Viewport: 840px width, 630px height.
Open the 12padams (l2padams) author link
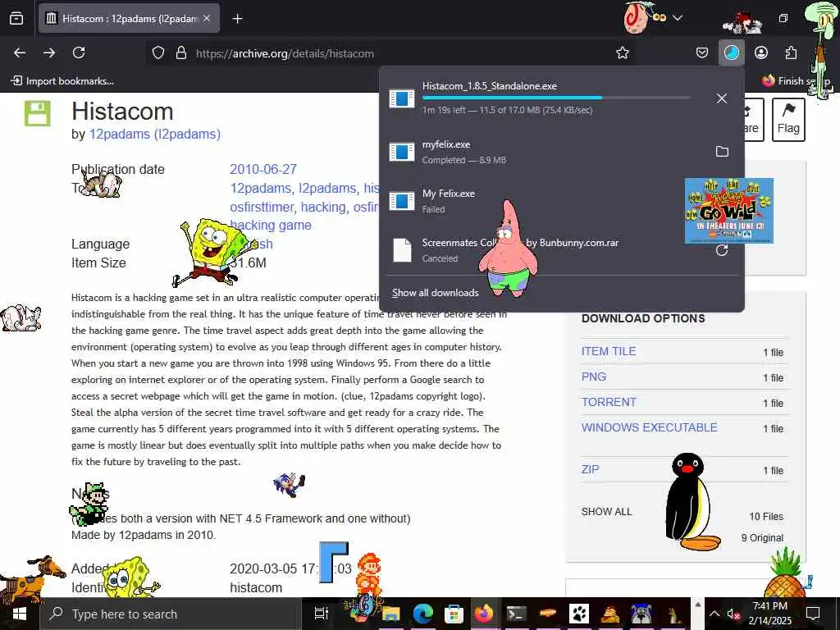point(155,134)
